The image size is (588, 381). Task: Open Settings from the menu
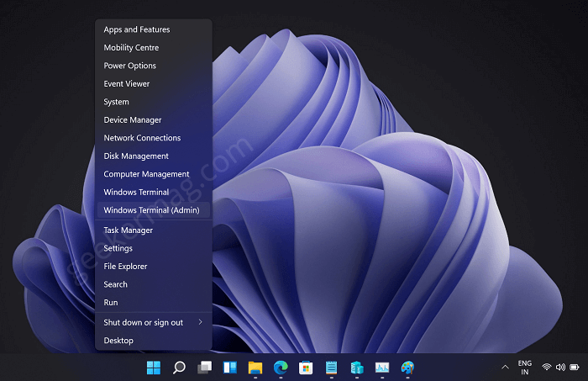154,248
